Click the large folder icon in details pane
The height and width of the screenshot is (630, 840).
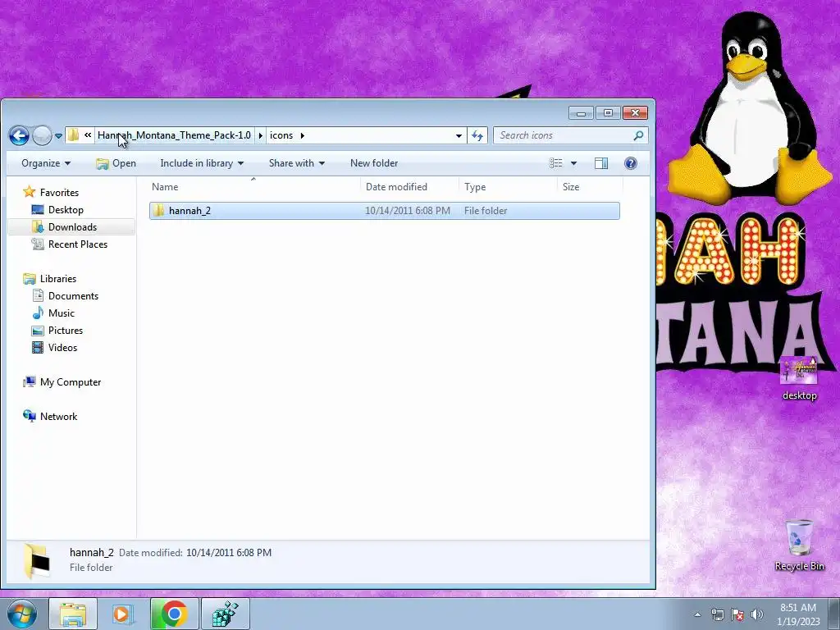(x=37, y=561)
